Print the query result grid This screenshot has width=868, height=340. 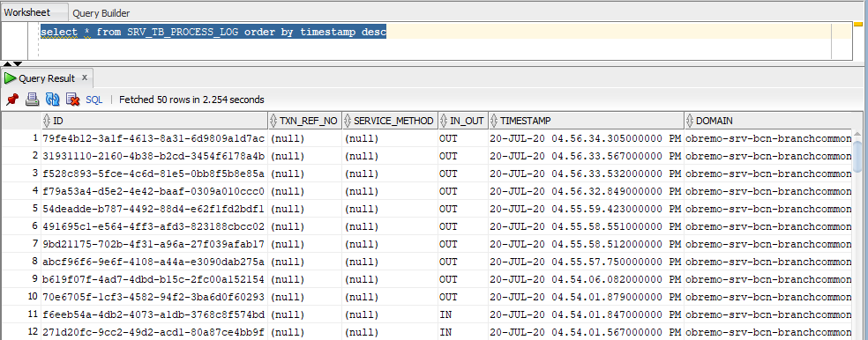pyautogui.click(x=33, y=100)
